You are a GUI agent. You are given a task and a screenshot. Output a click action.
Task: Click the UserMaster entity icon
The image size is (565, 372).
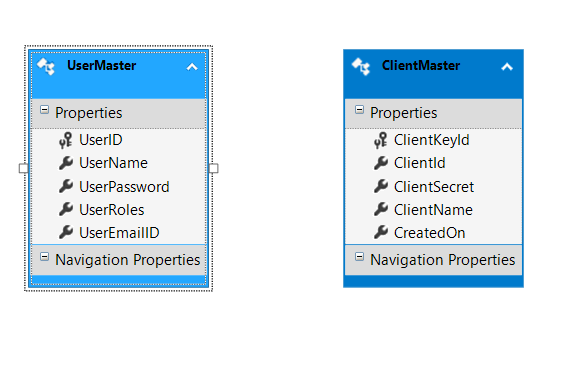tap(46, 67)
